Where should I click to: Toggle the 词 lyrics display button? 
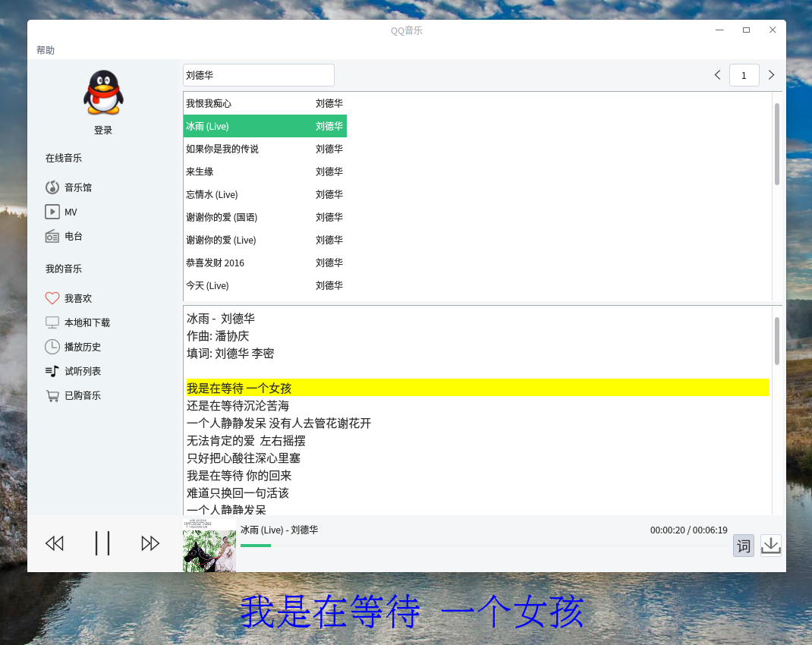744,546
